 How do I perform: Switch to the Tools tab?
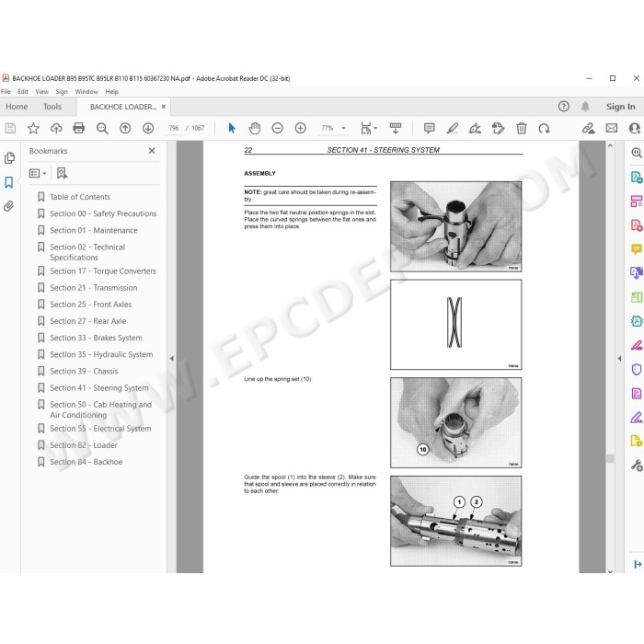52,107
